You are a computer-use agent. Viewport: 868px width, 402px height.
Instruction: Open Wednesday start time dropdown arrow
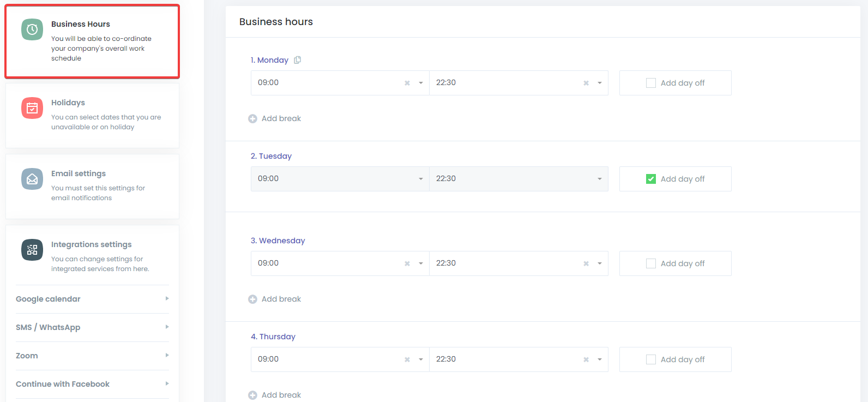point(421,263)
